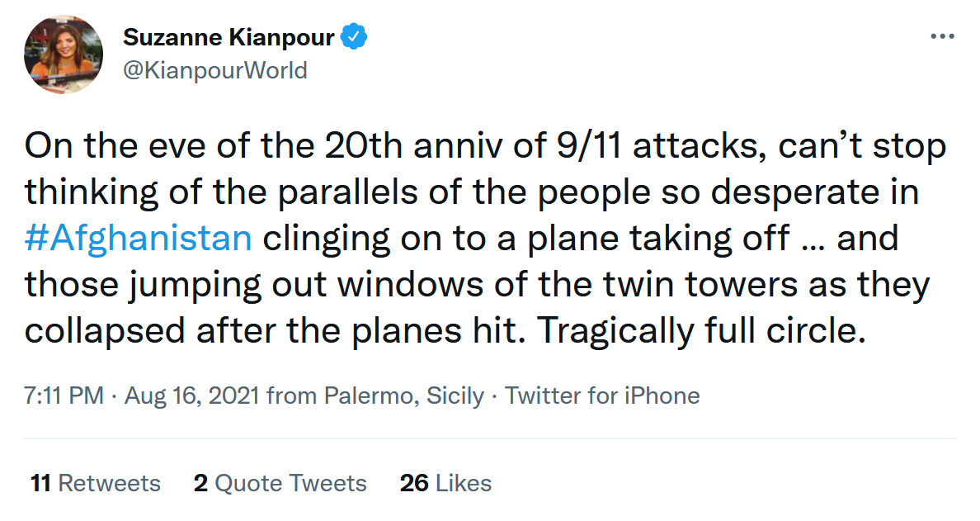View the 11 Retweets list

(x=95, y=483)
